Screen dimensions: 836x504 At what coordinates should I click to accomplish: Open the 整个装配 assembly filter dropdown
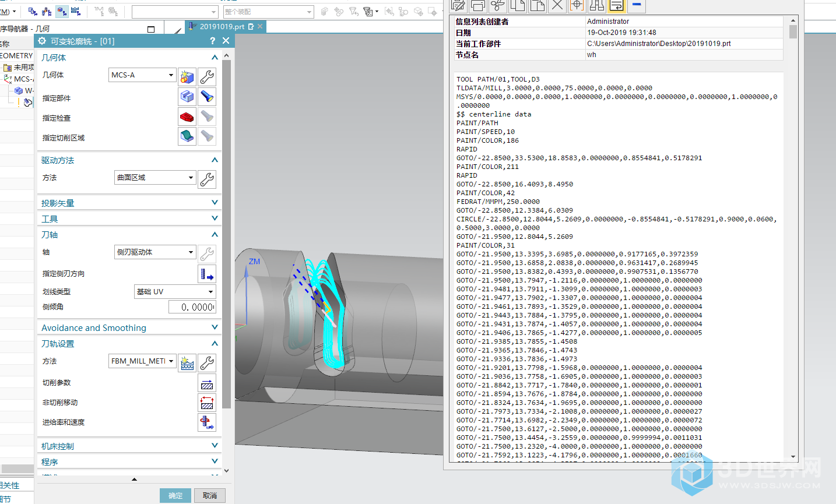point(268,12)
